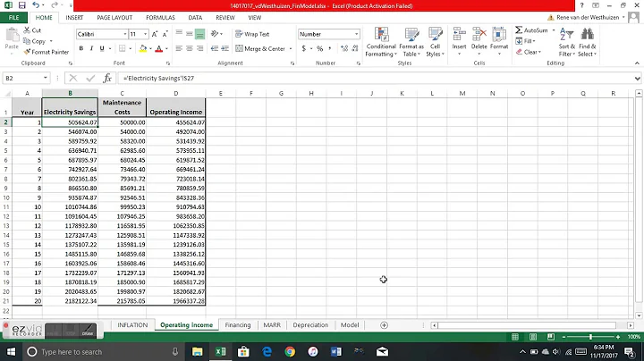Open the Number format dropdown
Screen dimensions: 644x361
point(357,34)
